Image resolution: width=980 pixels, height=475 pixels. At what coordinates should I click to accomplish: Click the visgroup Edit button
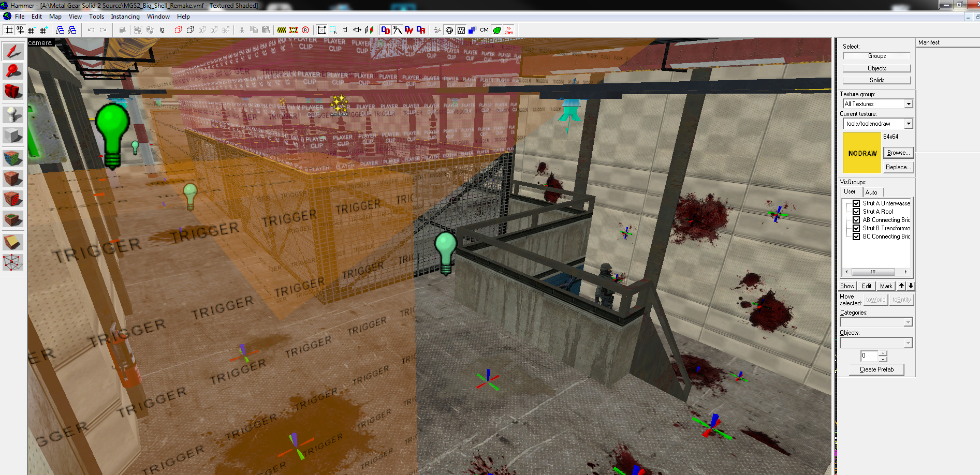866,286
